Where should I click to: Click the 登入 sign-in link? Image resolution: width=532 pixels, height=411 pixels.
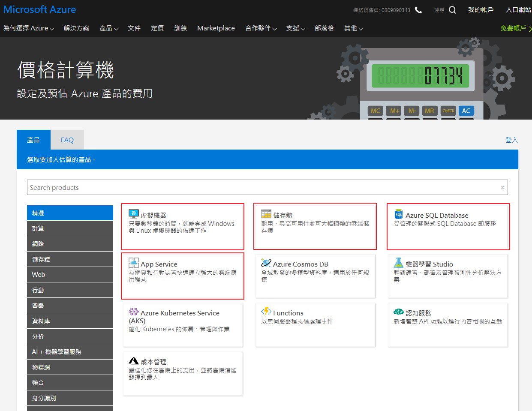[x=511, y=140]
